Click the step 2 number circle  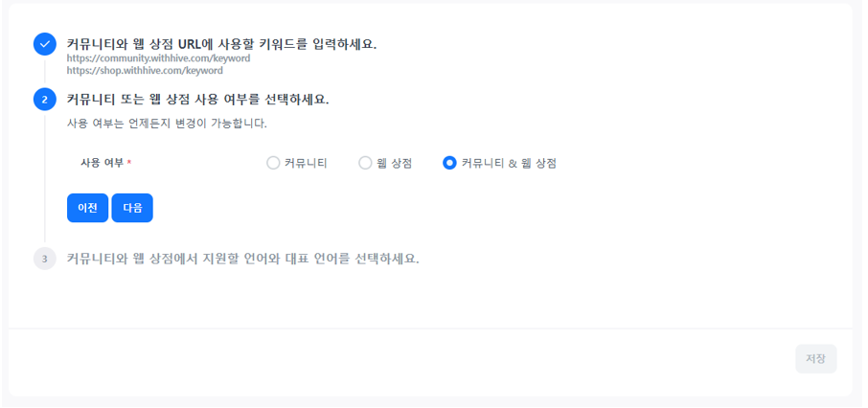45,99
